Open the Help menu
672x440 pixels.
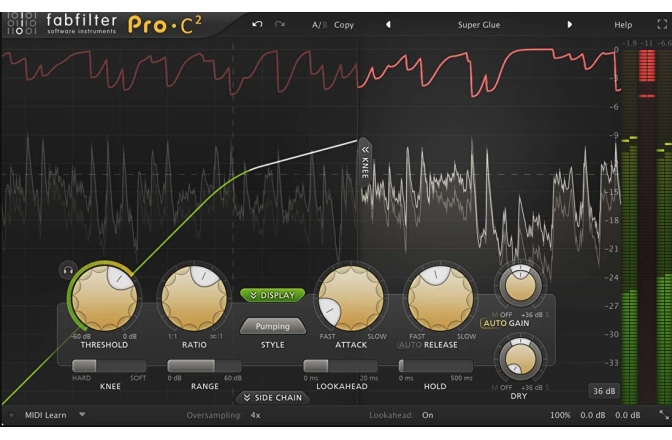(x=623, y=25)
